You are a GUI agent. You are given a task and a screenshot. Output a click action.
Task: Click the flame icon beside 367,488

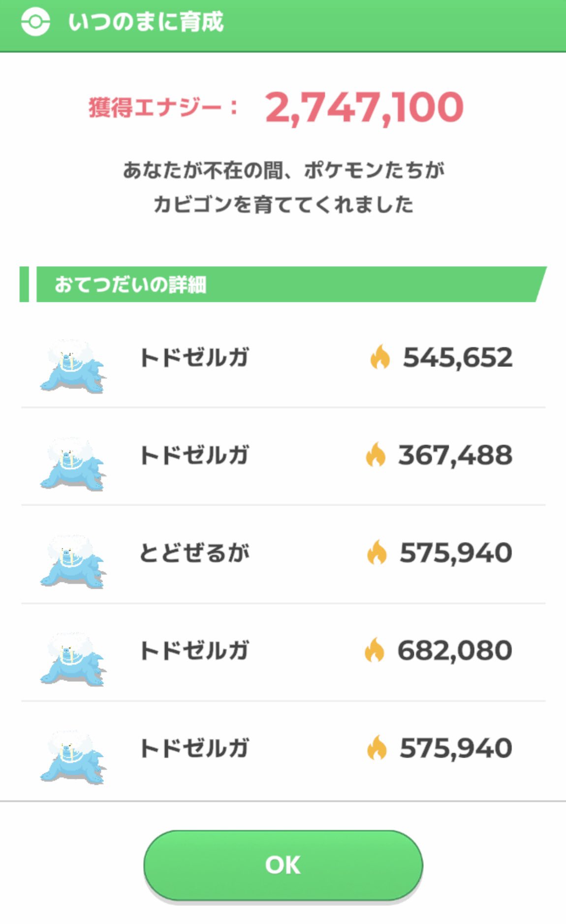376,454
